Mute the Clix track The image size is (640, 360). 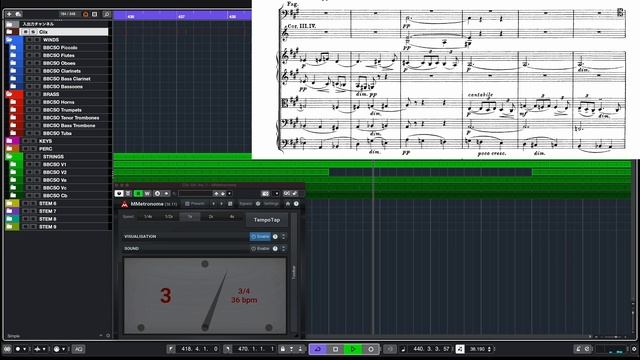click(x=26, y=32)
